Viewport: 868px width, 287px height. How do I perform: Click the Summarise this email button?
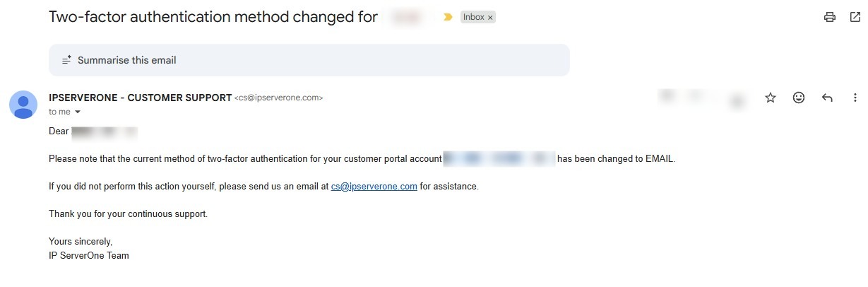click(127, 60)
